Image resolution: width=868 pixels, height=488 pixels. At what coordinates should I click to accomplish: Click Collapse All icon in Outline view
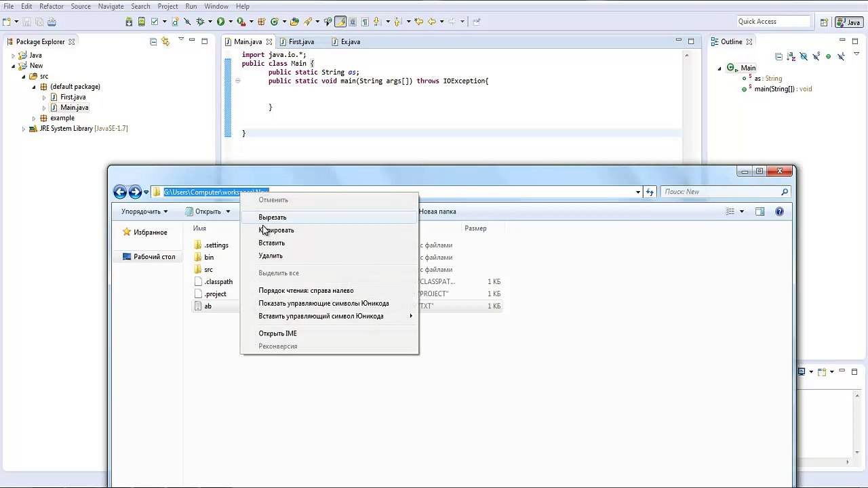[779, 57]
